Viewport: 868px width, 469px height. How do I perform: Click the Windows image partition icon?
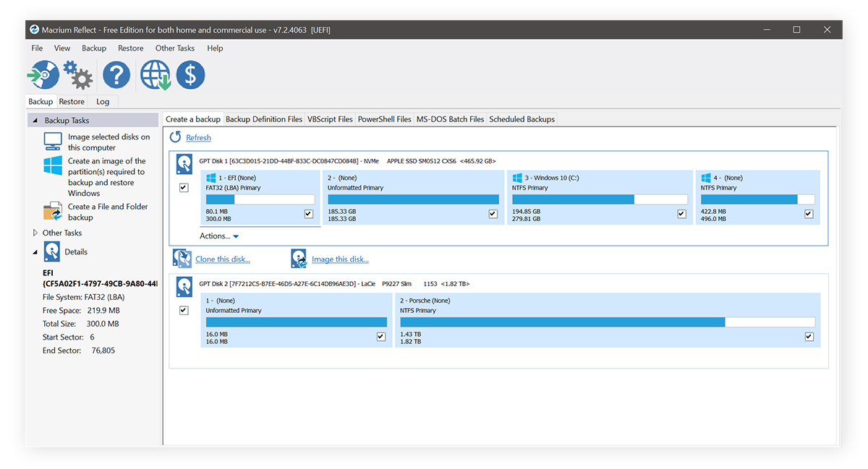(x=53, y=166)
